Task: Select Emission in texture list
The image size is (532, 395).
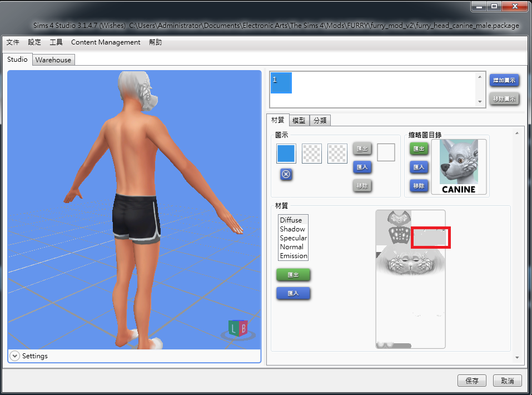Action: point(293,256)
